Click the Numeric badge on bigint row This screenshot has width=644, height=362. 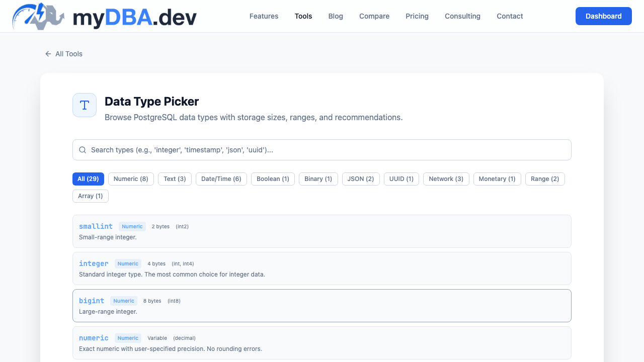pos(124,301)
